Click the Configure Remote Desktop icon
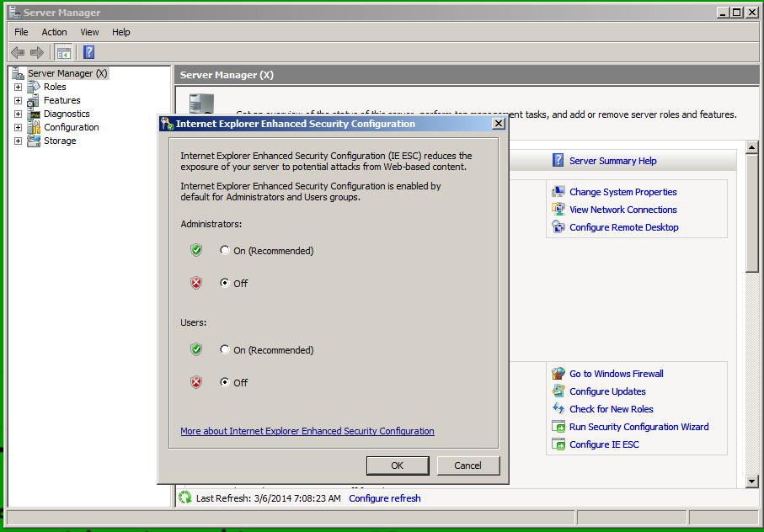This screenshot has height=532, width=764. [x=558, y=226]
